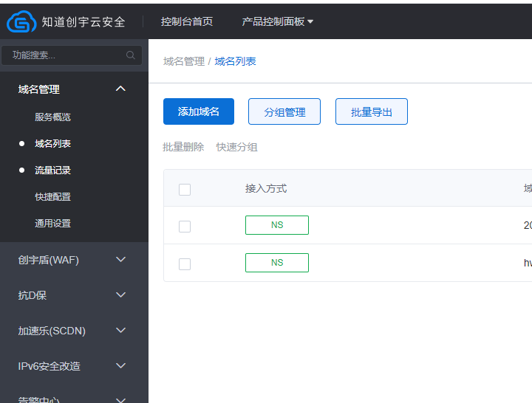Image resolution: width=532 pixels, height=403 pixels.
Task: Click the 知道创宇云安全 cloud logo
Action: (21, 21)
